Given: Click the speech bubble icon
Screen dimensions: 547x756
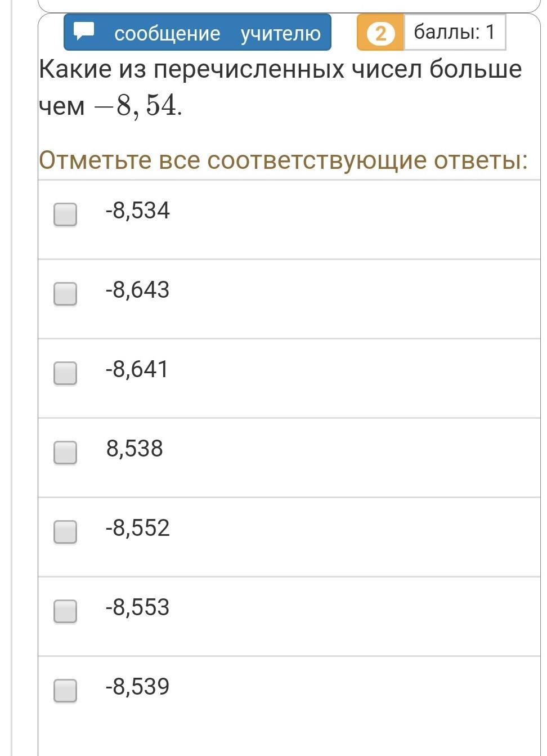Looking at the screenshot, I should (x=84, y=30).
